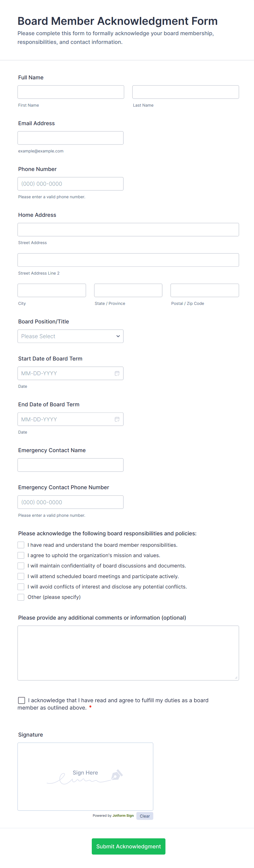The width and height of the screenshot is (254, 868).
Task: Click the pen icon in signature box
Action: pos(117,775)
